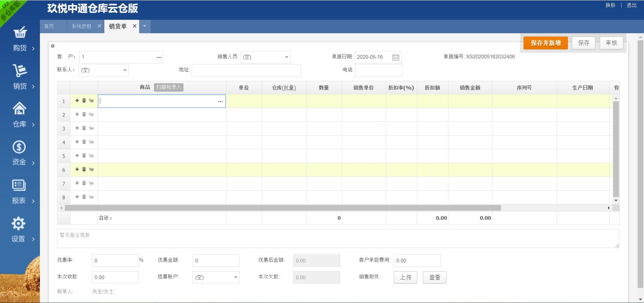Image resolution: width=644 pixels, height=303 pixels.
Task: Delete row 2 with trash icon
Action: pyautogui.click(x=84, y=114)
